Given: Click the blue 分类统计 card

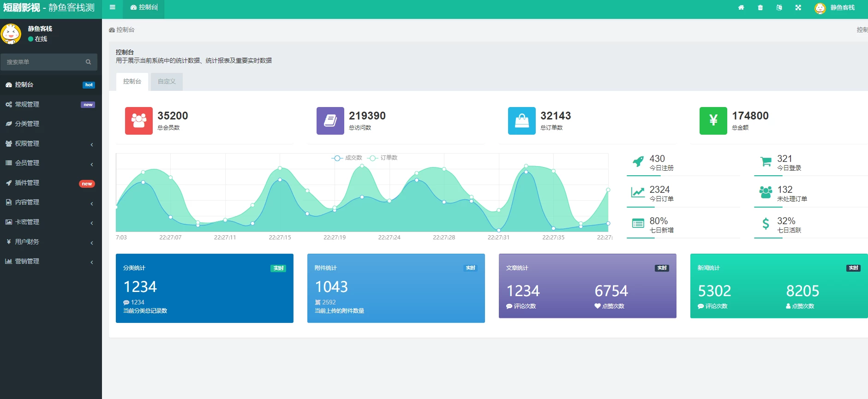Looking at the screenshot, I should pos(204,288).
